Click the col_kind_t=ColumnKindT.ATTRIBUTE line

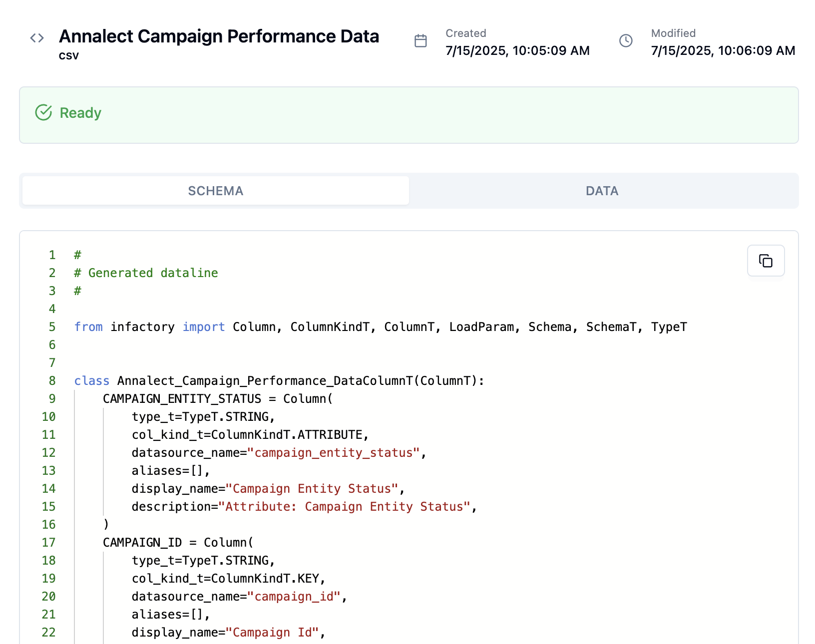pyautogui.click(x=250, y=435)
